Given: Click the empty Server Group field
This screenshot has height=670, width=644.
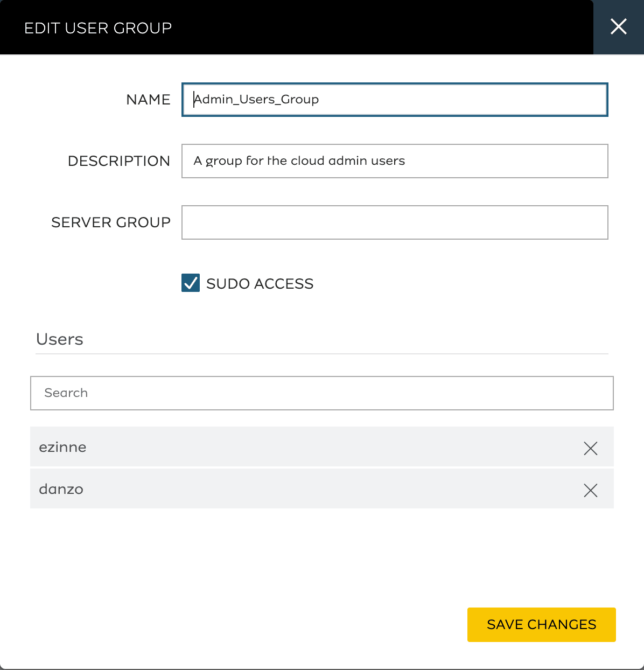Looking at the screenshot, I should (x=395, y=222).
